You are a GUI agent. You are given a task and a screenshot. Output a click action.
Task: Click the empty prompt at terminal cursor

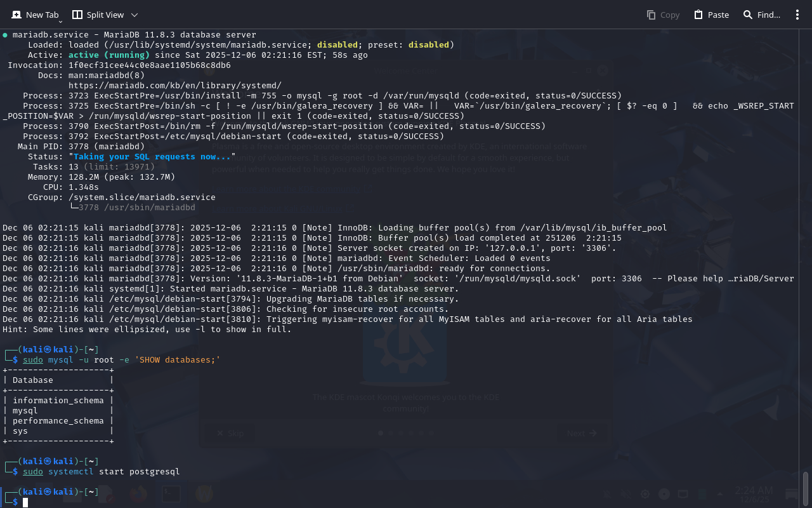[26, 502]
